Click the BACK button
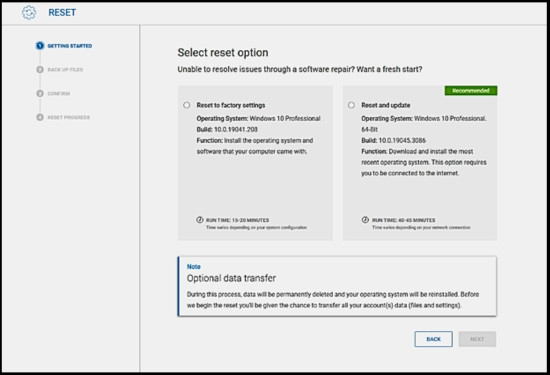Screen dimensions: 550x375 click(x=434, y=339)
